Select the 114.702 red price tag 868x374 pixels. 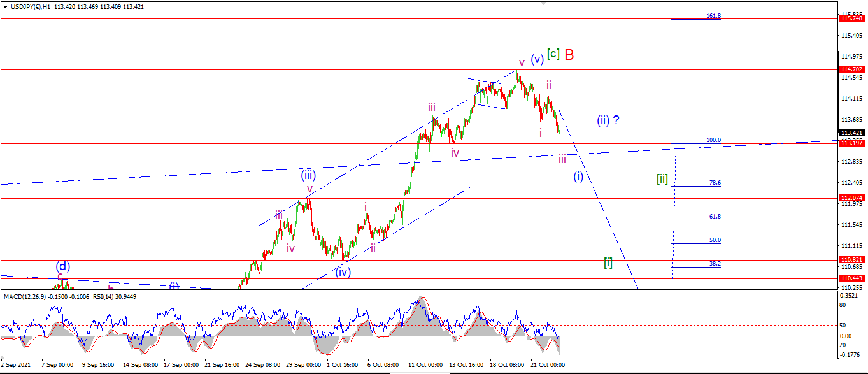pos(852,69)
